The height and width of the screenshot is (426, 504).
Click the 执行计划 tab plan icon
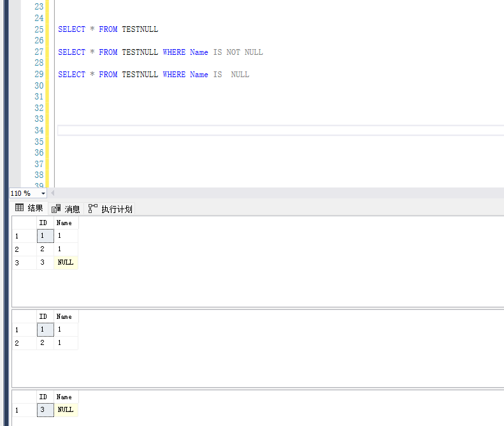93,209
